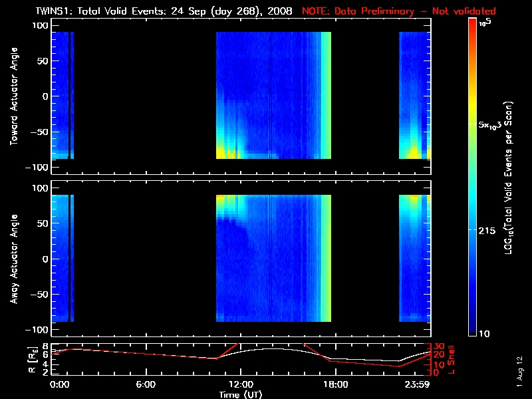The width and height of the screenshot is (532, 399).
Task: Click the 'Away Actuator Angle' axis label
Action: point(14,258)
